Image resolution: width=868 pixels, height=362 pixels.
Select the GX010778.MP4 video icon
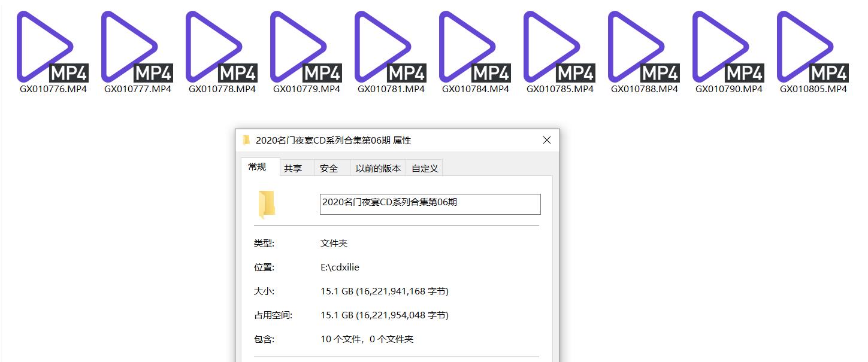[221, 46]
